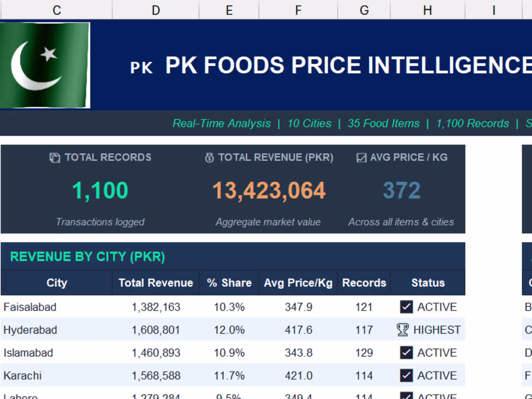The image size is (532, 399).
Task: Select column D header
Action: pyautogui.click(x=156, y=10)
